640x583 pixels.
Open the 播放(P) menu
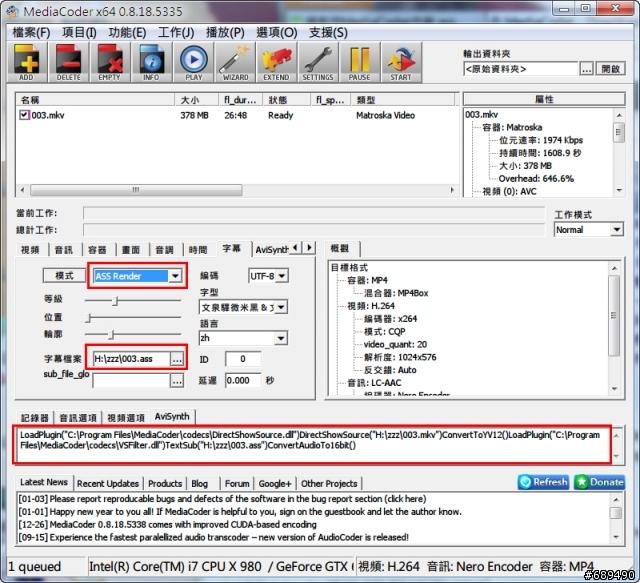(225, 32)
